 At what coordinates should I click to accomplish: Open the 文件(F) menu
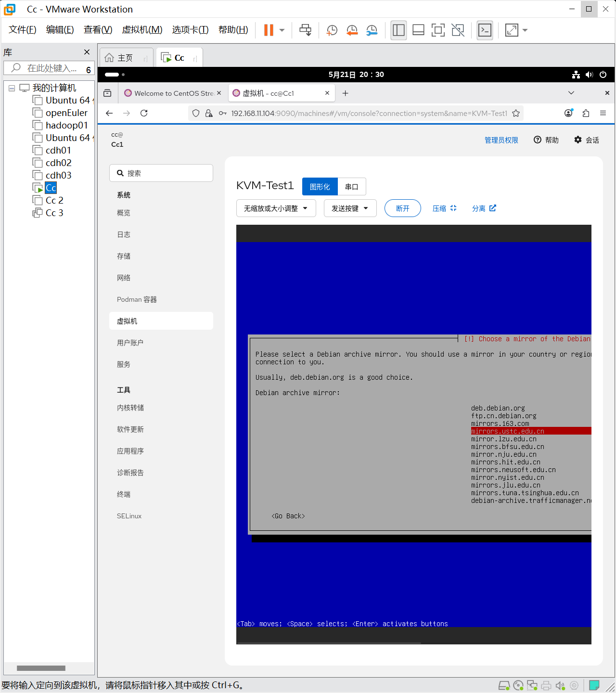(x=22, y=30)
